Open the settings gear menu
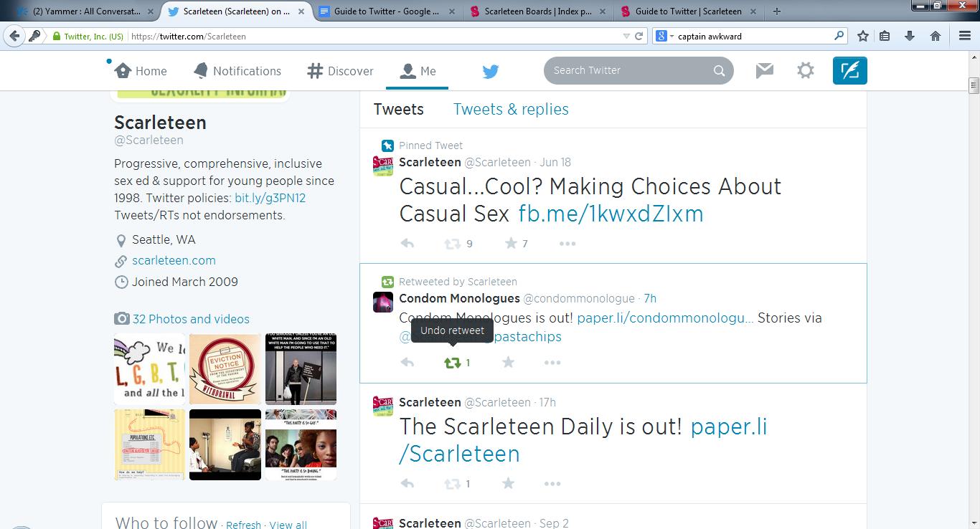Viewport: 980px width, 529px height. pyautogui.click(x=806, y=70)
